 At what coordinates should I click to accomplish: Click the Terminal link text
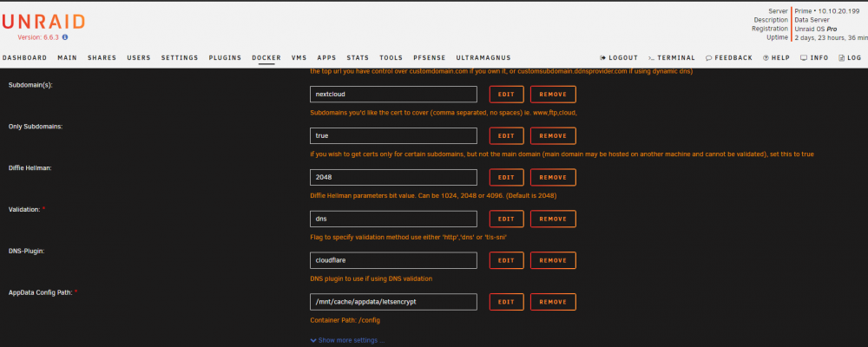point(676,57)
